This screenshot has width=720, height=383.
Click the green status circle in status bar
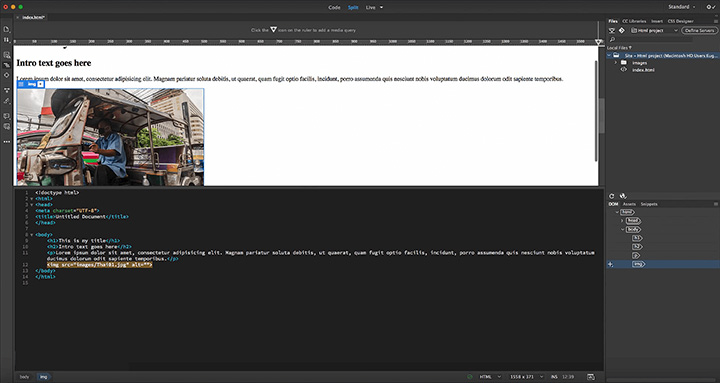469,377
